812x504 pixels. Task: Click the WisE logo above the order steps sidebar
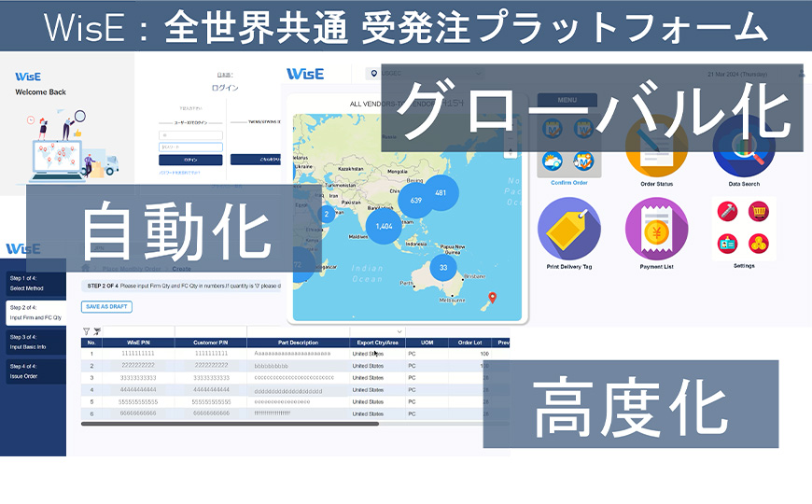pos(23,249)
